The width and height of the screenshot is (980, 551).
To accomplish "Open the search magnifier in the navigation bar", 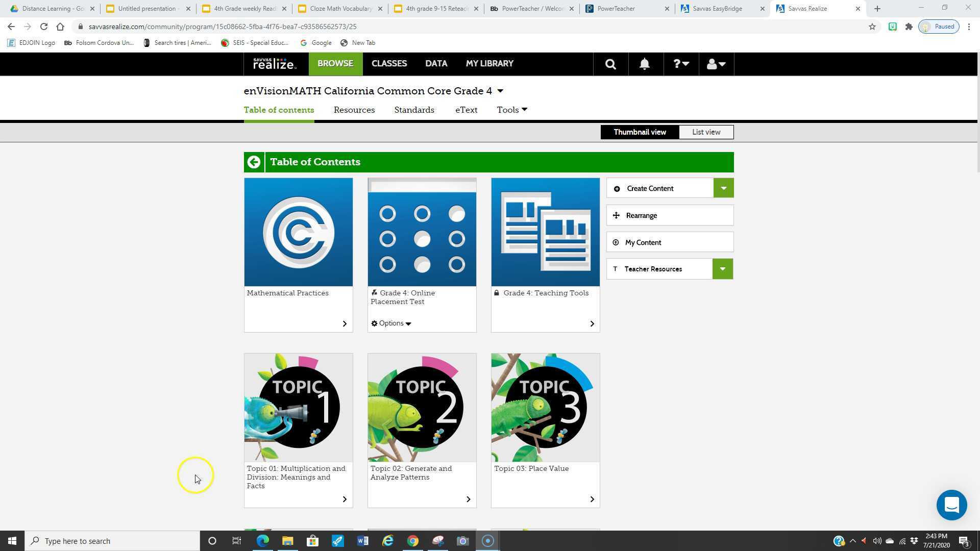I will pyautogui.click(x=610, y=64).
